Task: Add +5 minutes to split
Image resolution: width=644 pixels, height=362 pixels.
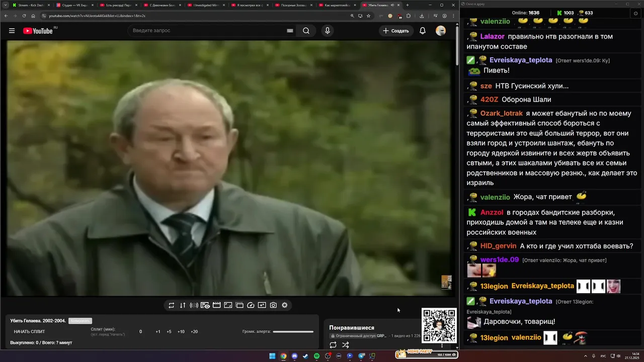Action: click(169, 332)
